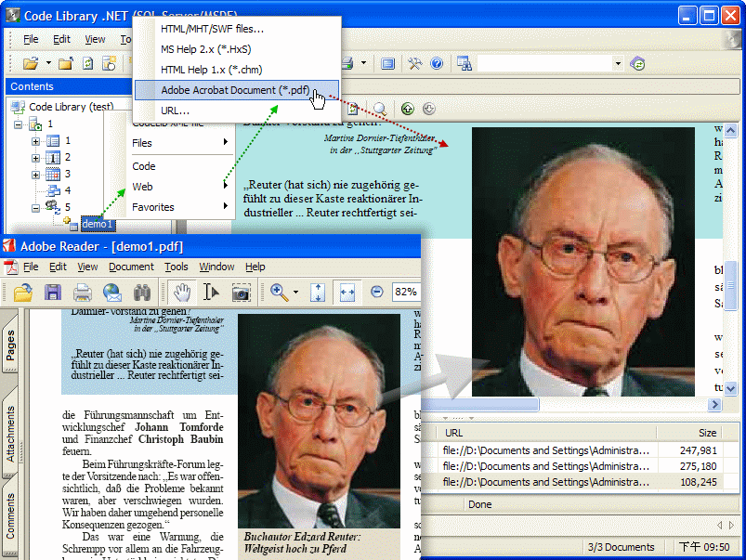
Task: Open the dropdown arrow beside the Open folder icon
Action: click(48, 63)
